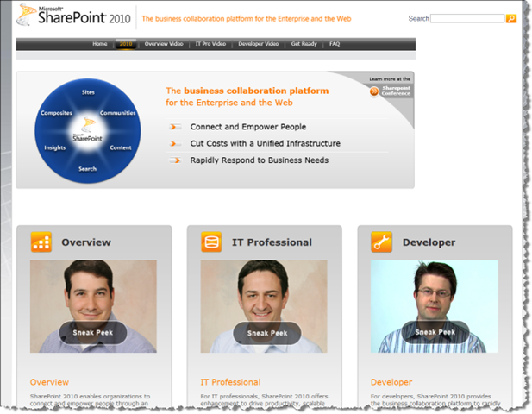
Task: Open the orange Developer link
Action: coord(391,382)
